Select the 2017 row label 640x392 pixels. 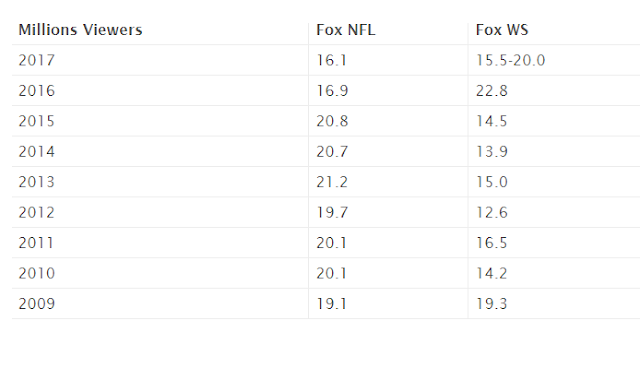coord(36,60)
